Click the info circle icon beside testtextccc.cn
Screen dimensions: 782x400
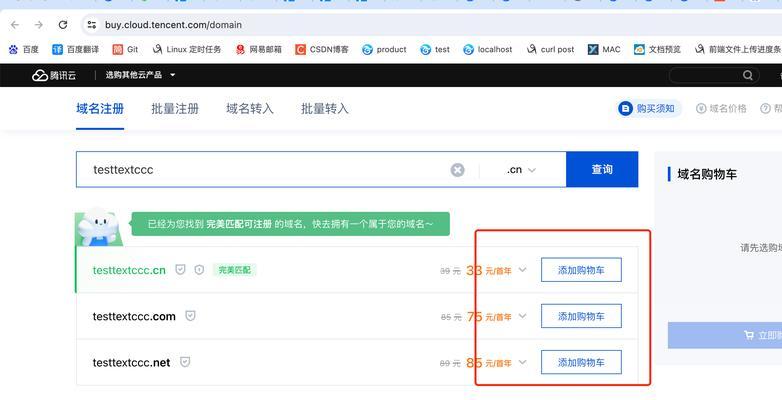[x=199, y=270]
